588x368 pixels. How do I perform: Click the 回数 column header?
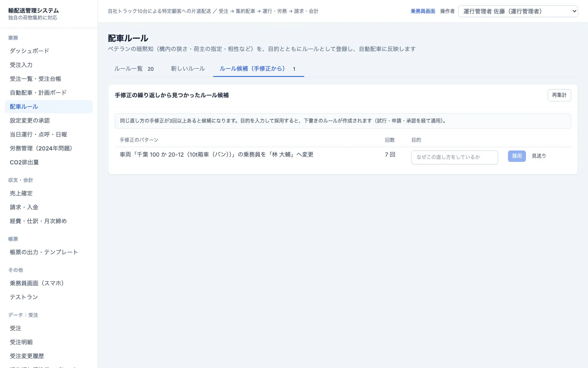click(x=390, y=140)
